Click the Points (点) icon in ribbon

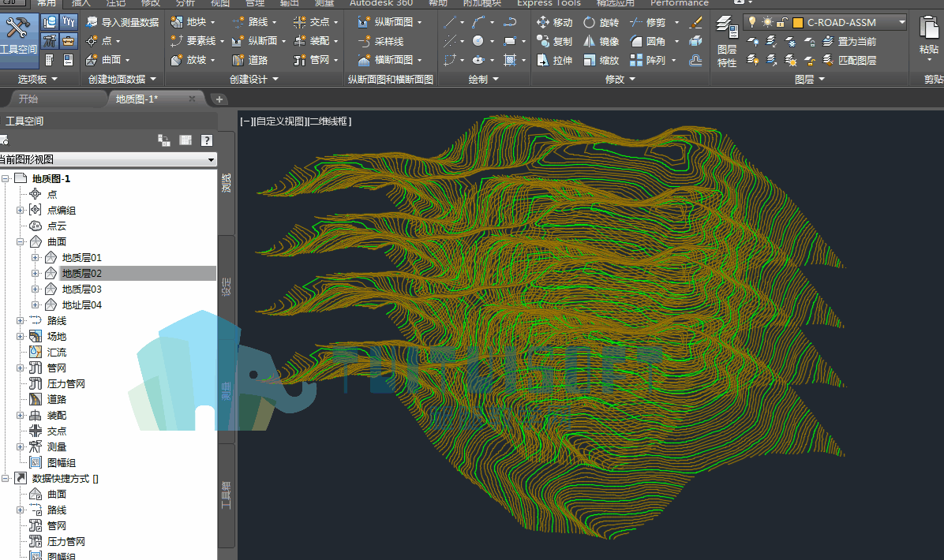click(92, 41)
